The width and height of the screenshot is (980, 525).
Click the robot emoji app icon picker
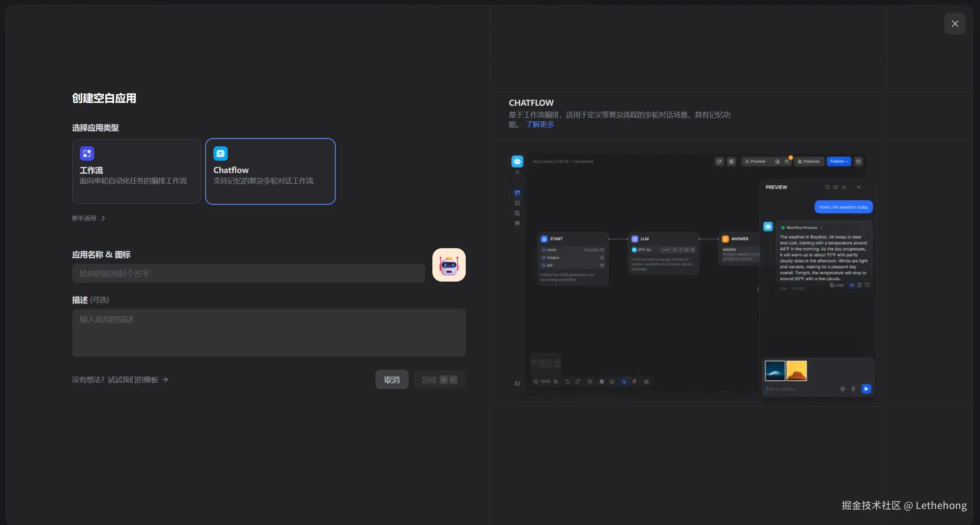pyautogui.click(x=449, y=265)
